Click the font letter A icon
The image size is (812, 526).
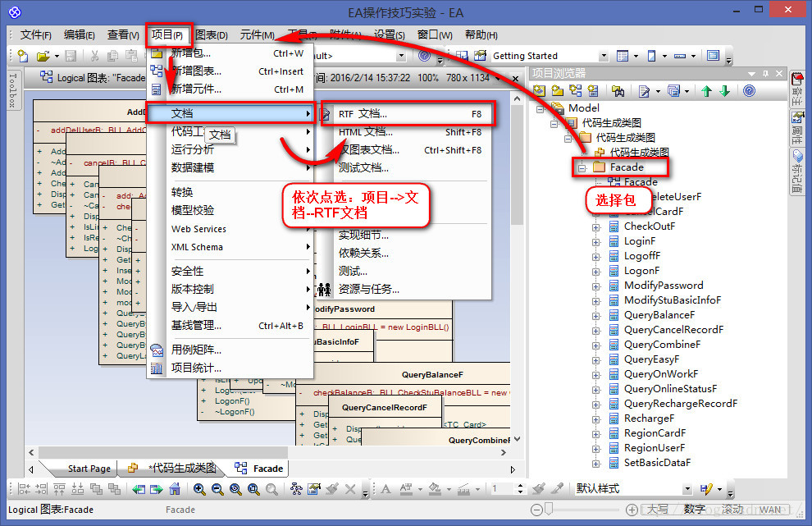click(385, 489)
